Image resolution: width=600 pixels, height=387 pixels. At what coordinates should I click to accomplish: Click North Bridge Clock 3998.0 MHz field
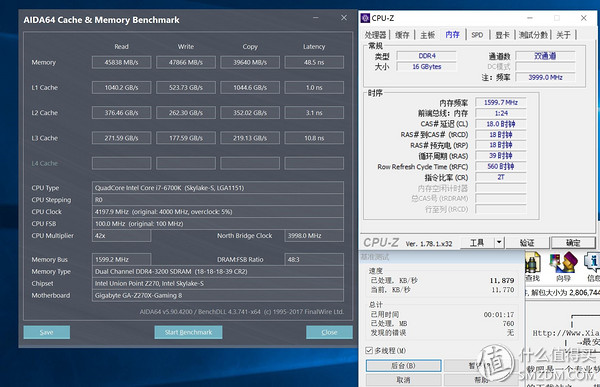314,236
